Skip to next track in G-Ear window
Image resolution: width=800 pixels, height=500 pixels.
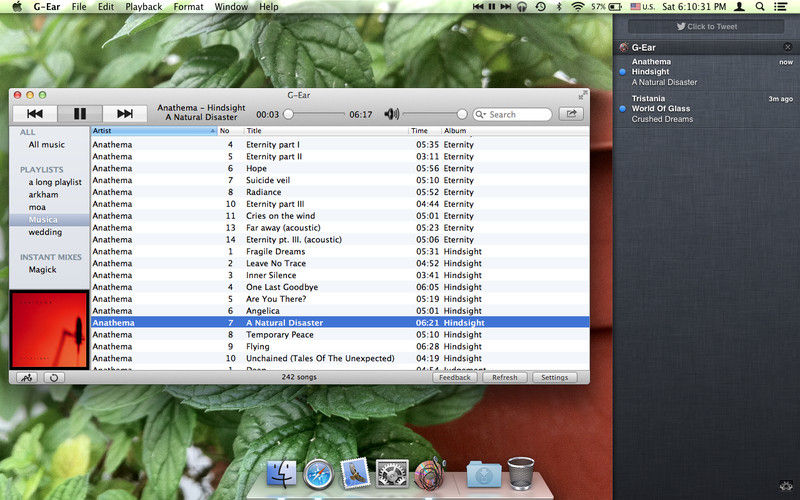coord(124,114)
